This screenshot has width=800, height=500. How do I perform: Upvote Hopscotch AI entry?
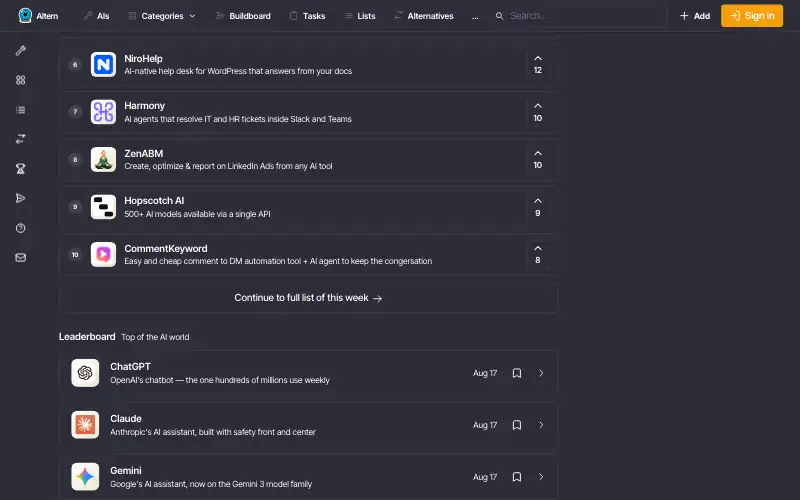point(538,207)
